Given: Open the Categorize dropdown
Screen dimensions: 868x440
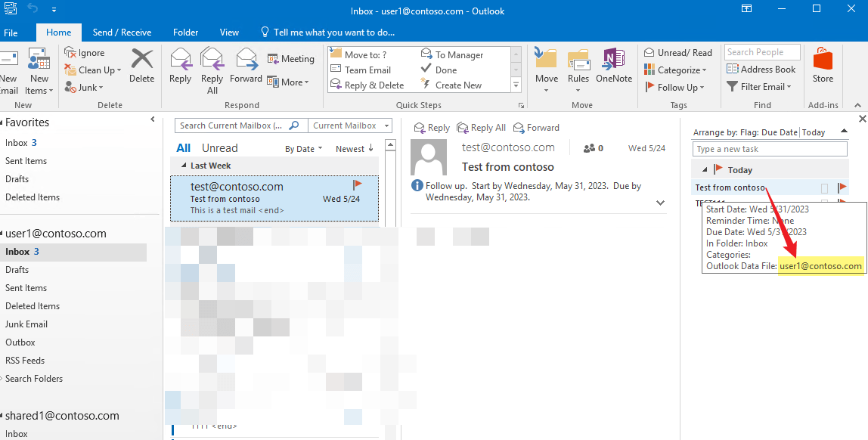Looking at the screenshot, I should (x=675, y=70).
